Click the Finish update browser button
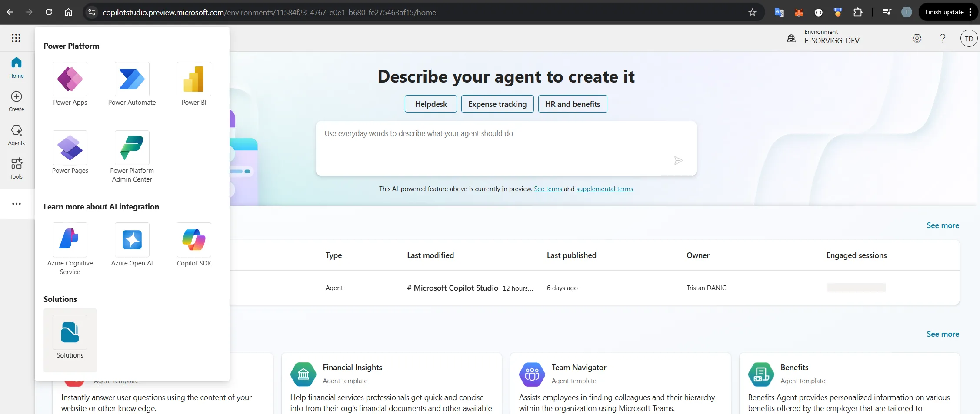The width and height of the screenshot is (980, 414). 948,12
